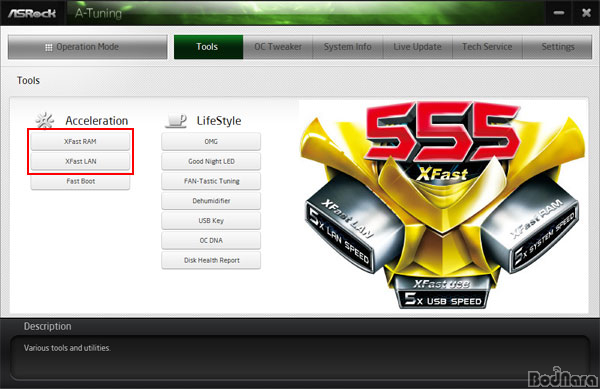Open the Good Night LED option
The height and width of the screenshot is (389, 600).
(x=211, y=161)
